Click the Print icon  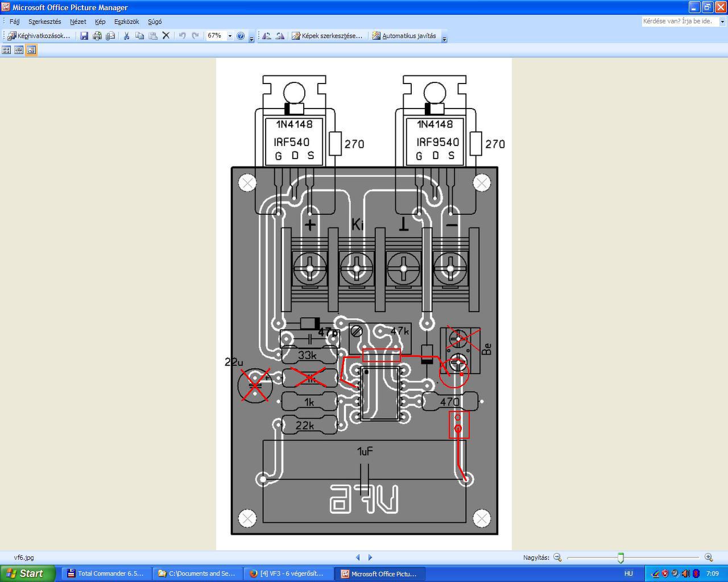click(97, 36)
